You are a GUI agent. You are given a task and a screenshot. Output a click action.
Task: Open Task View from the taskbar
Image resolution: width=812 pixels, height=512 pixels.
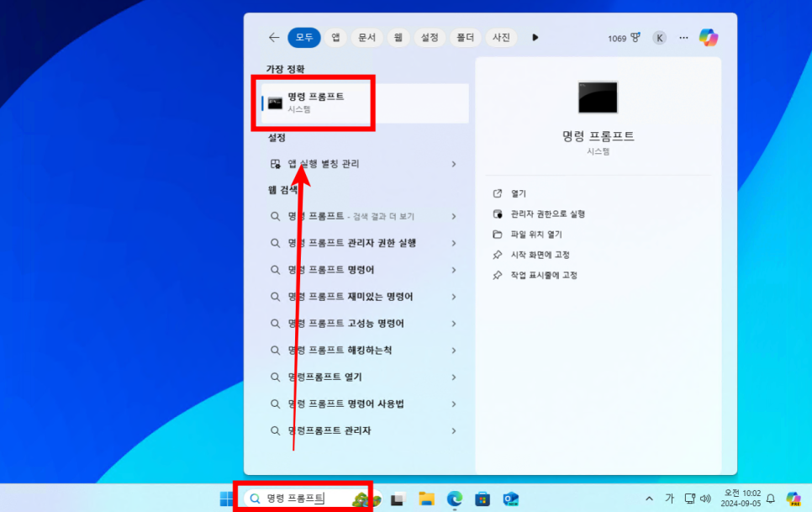398,499
